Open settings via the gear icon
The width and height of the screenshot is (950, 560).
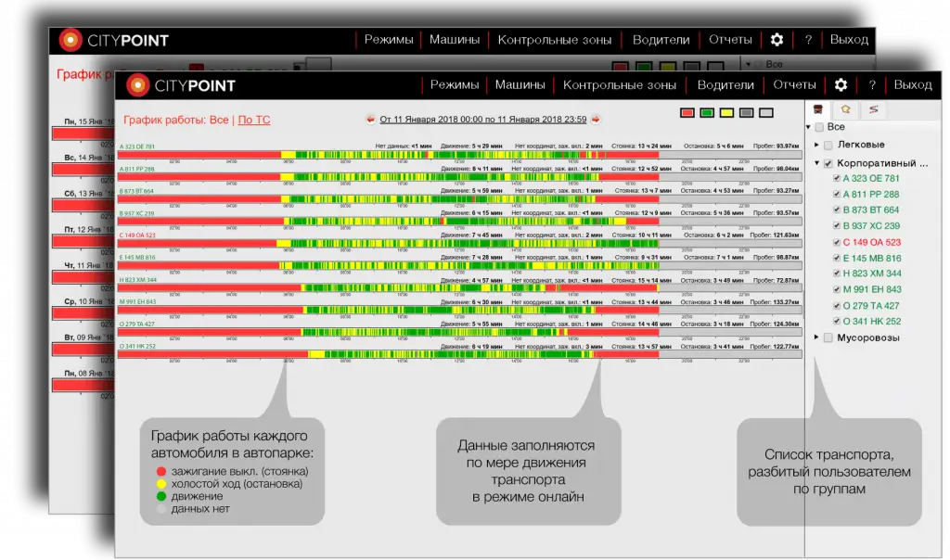coord(841,84)
